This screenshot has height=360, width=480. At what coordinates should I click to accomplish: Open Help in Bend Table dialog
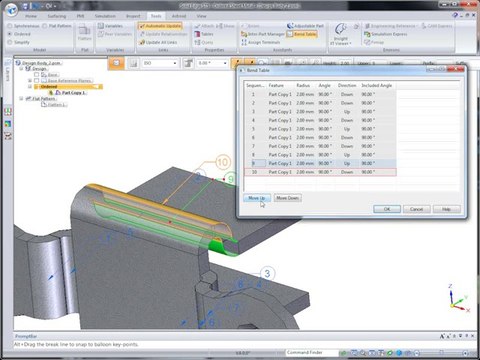(447, 209)
